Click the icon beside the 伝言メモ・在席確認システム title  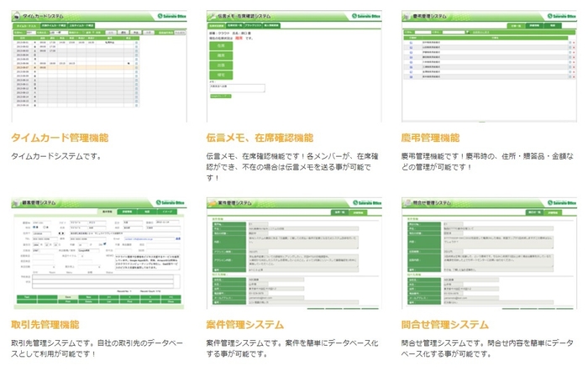tap(212, 17)
